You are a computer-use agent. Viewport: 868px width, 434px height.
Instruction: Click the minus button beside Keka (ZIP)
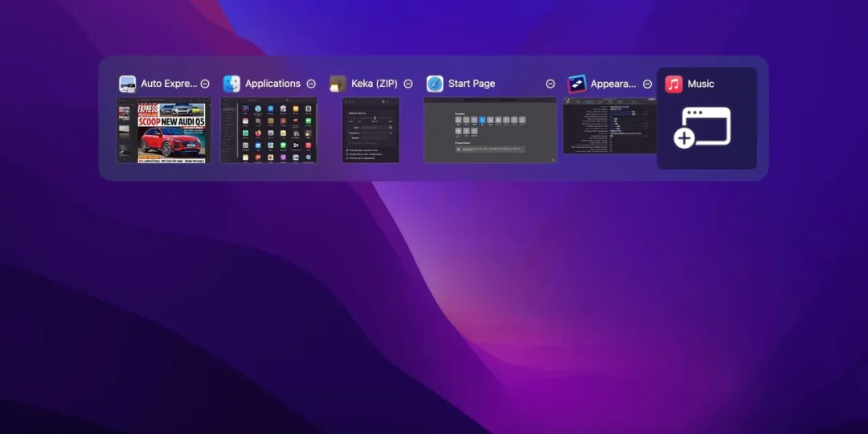[x=408, y=84]
